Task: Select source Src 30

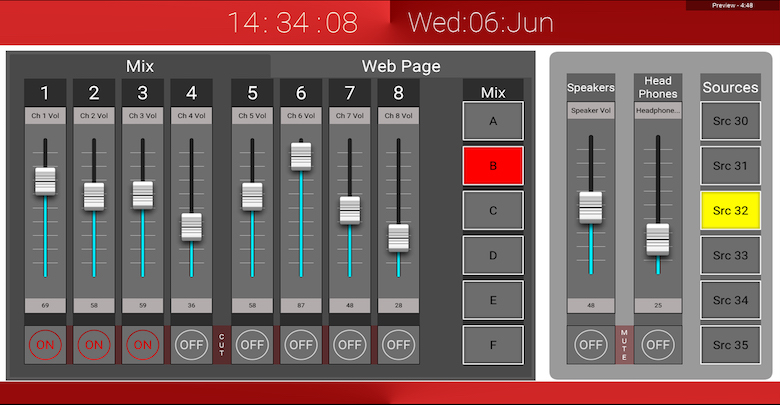Action: coord(730,121)
